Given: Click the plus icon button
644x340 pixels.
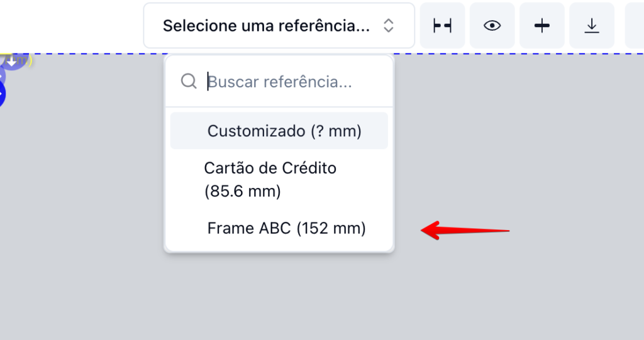Looking at the screenshot, I should (x=541, y=26).
